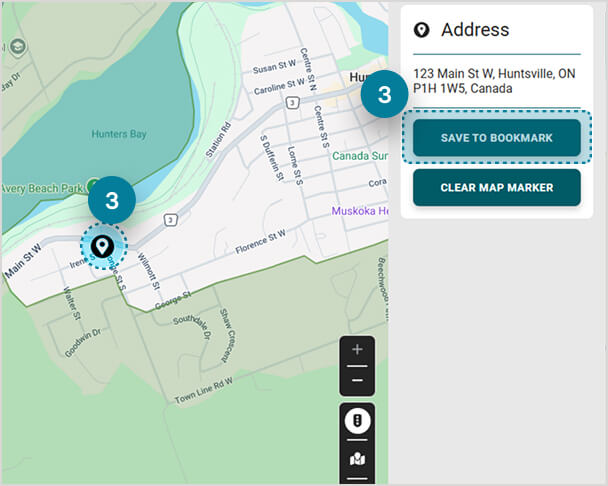
Task: Switch the basemap with the map icon
Action: (x=358, y=459)
